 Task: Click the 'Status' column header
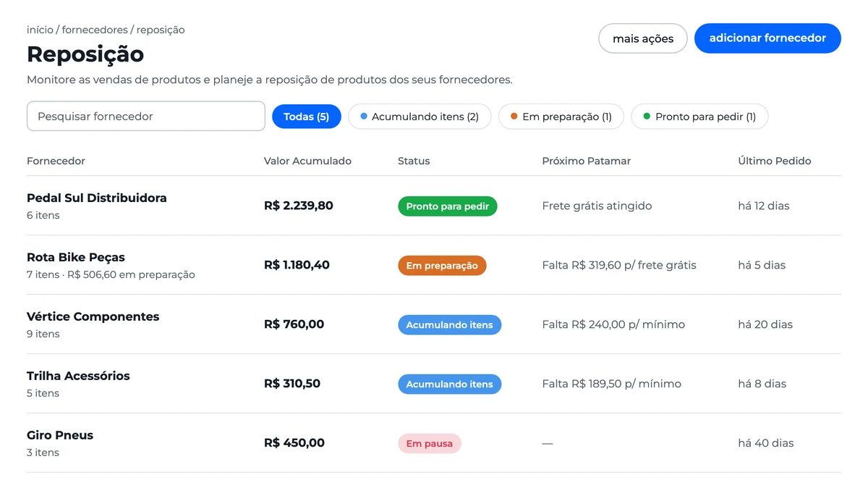[414, 161]
